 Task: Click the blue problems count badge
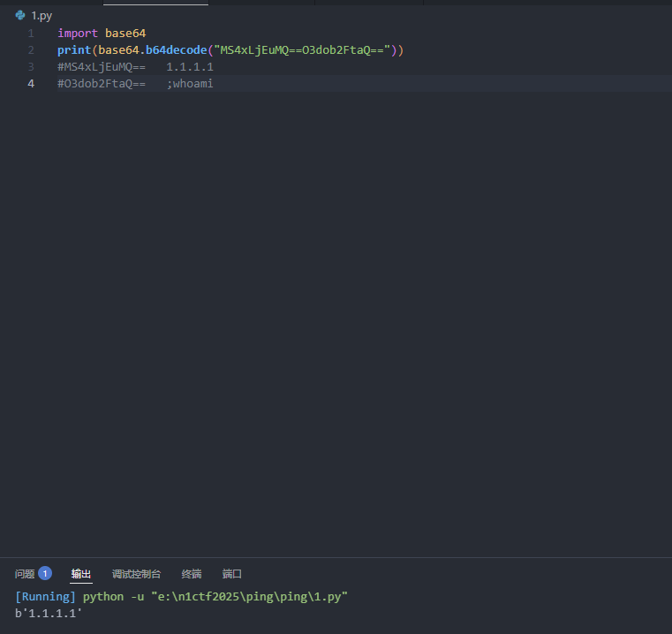pos(45,573)
